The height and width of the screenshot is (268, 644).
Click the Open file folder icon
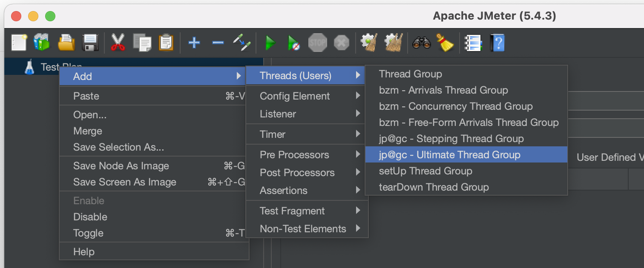(x=66, y=43)
